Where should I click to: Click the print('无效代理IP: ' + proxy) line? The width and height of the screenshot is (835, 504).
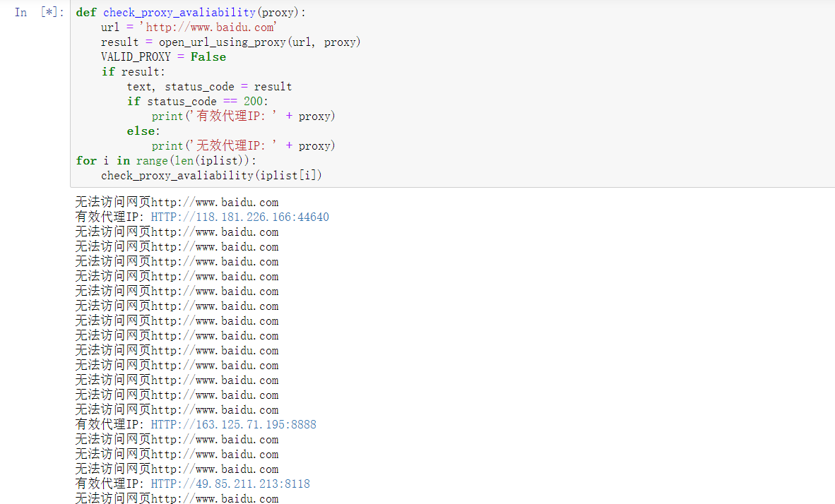(243, 146)
